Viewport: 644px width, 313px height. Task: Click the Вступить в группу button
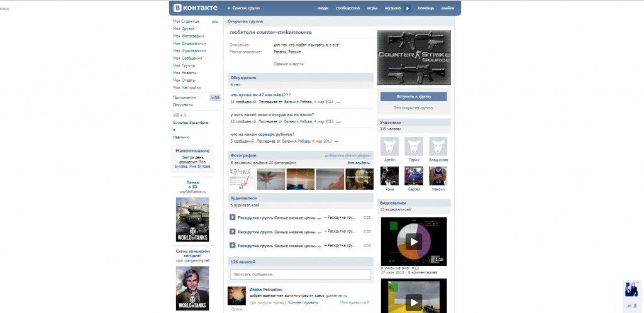point(413,97)
